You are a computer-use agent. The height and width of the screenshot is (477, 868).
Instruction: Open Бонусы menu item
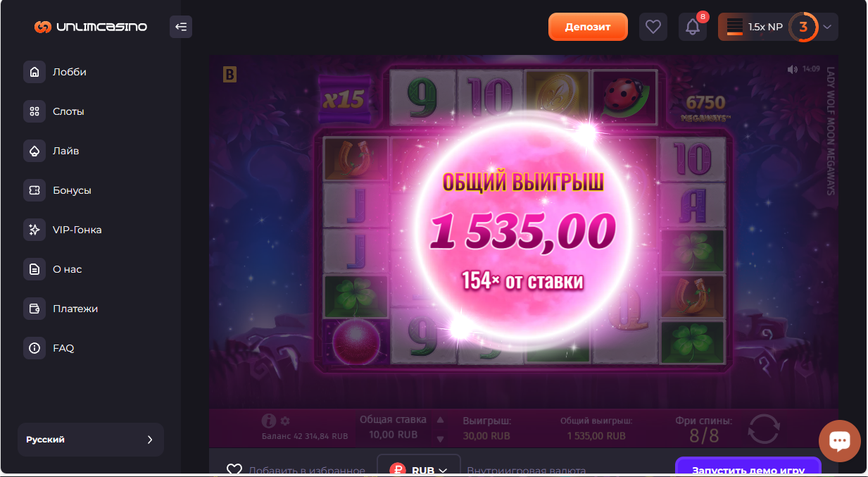[x=72, y=190]
